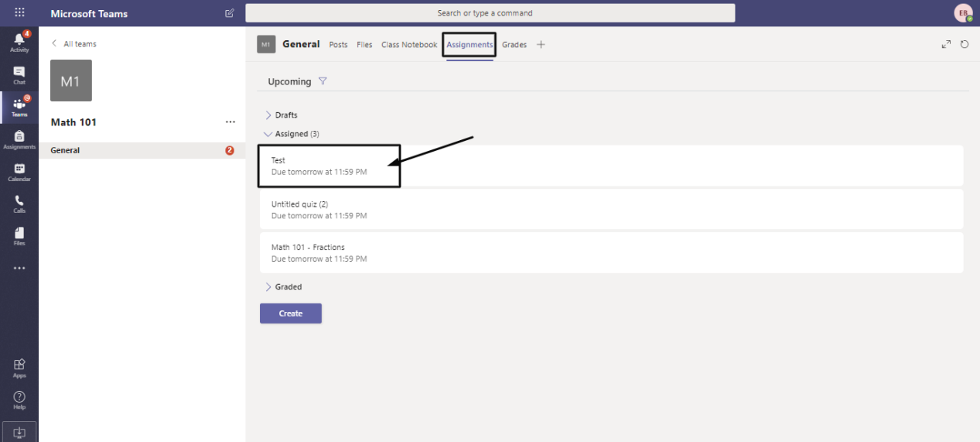Expand the Graded section
This screenshot has height=442, width=980.
coord(283,287)
